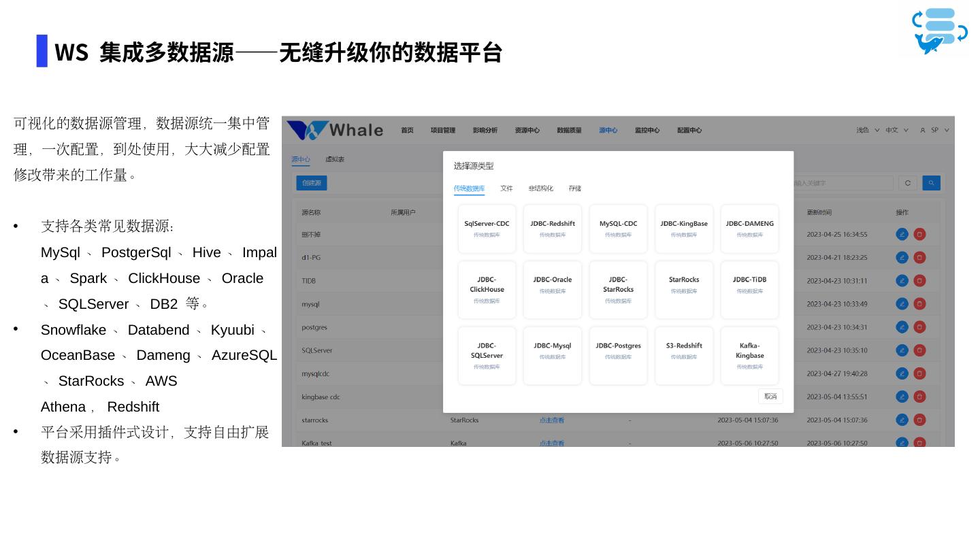This screenshot has width=980, height=551.
Task: Select 源中心 in the top navigation bar
Action: tap(608, 130)
